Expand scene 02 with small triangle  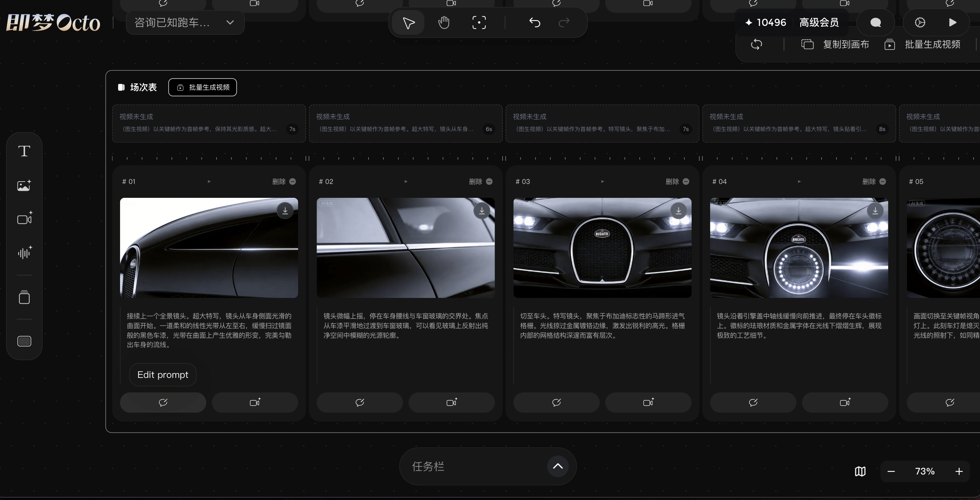(406, 182)
